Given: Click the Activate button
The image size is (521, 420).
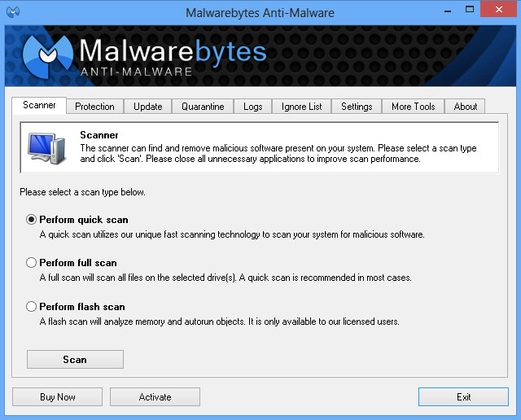Looking at the screenshot, I should pos(155,397).
